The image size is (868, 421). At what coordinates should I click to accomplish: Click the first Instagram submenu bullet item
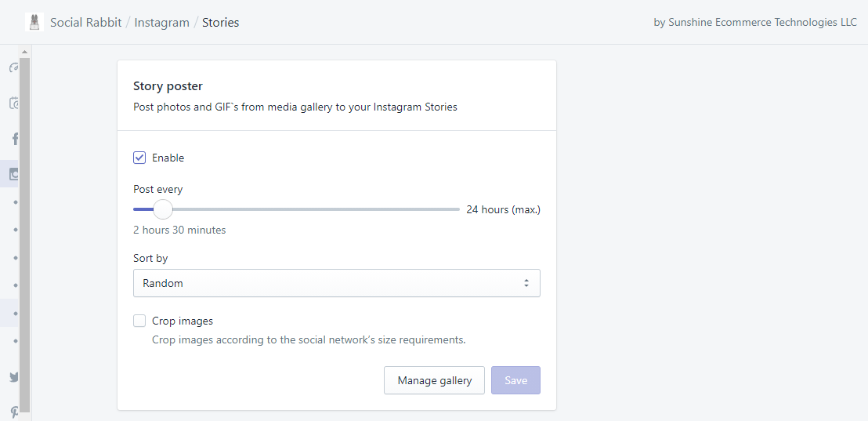[x=15, y=202]
